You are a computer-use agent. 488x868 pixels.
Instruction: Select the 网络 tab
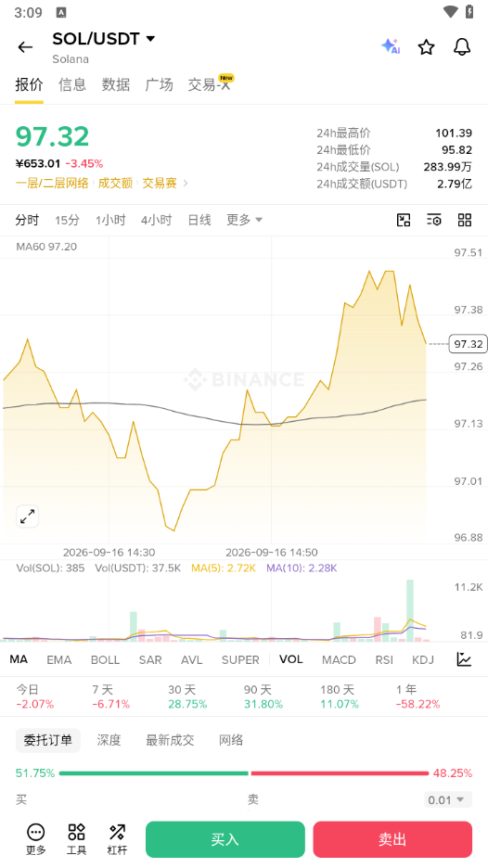(231, 740)
